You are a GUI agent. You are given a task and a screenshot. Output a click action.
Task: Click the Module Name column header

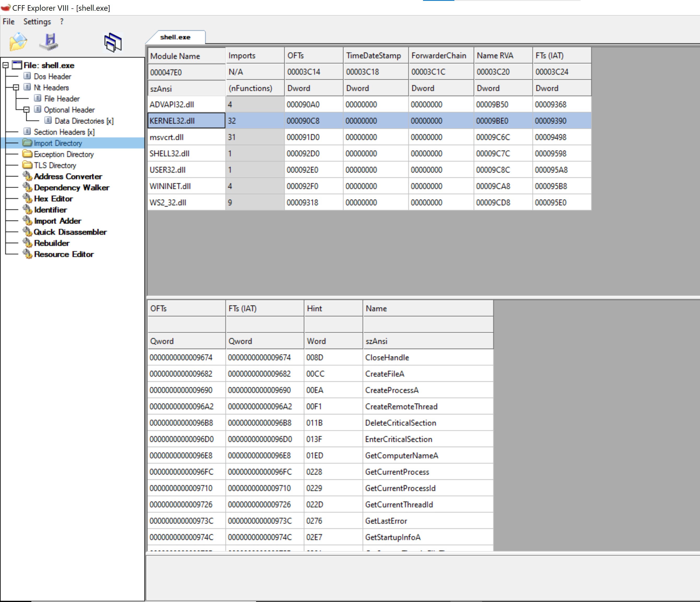(187, 56)
